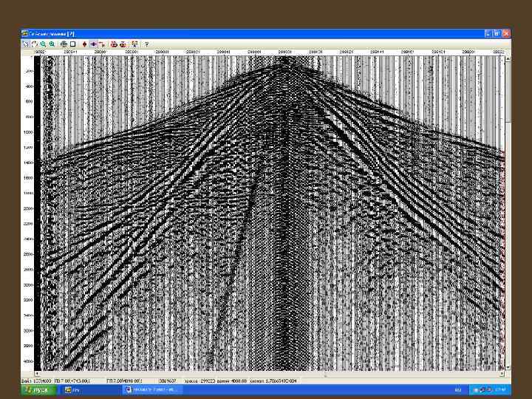Click the system tray clock

(502, 389)
